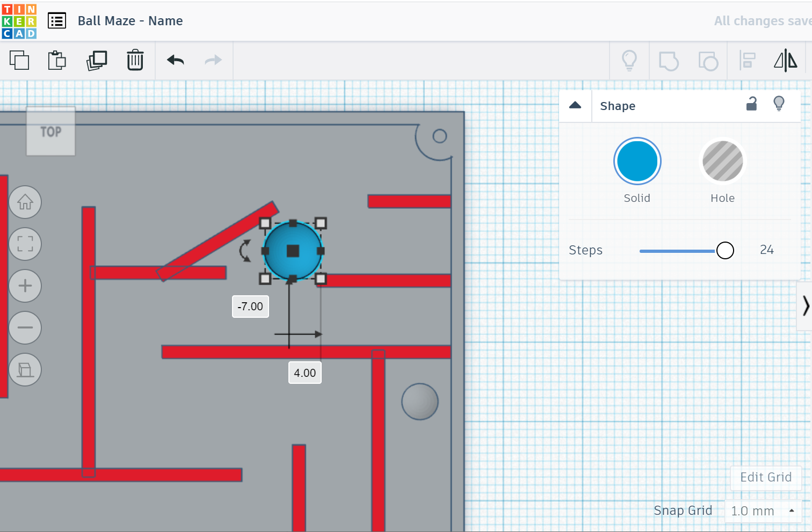Click the Edit Grid button

(766, 477)
